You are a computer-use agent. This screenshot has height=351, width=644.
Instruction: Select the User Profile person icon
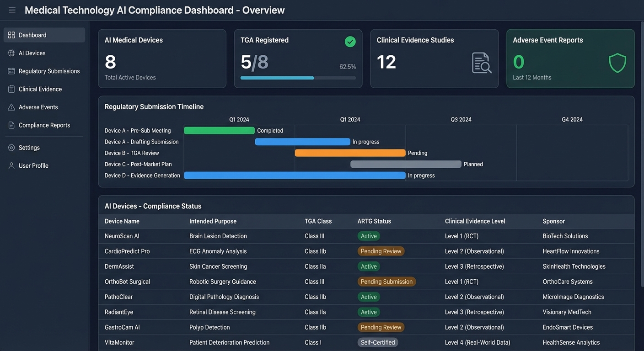(x=10, y=165)
